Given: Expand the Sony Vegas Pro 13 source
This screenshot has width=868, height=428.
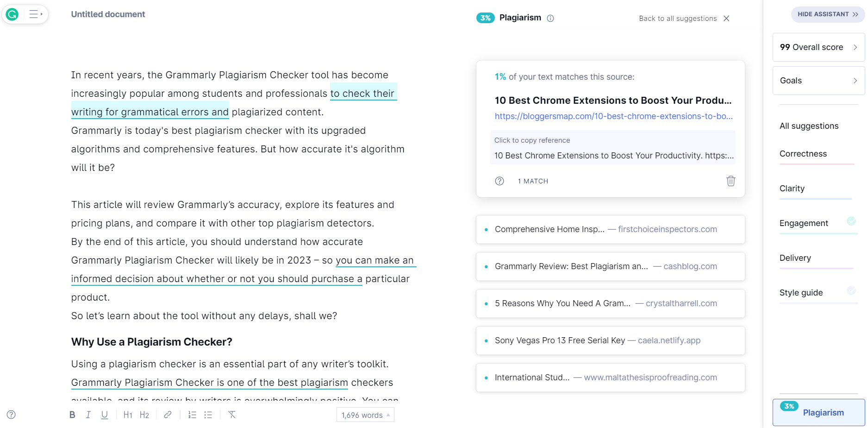Looking at the screenshot, I should (611, 340).
